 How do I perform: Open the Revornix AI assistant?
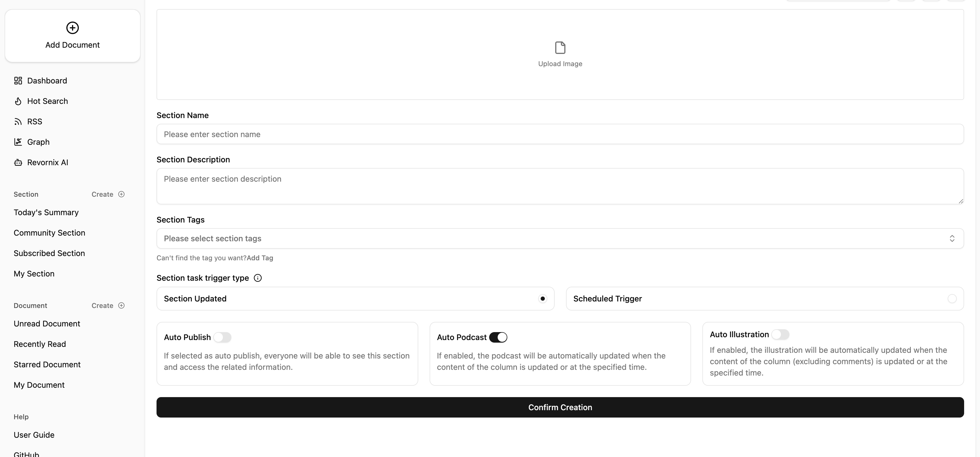pyautogui.click(x=47, y=163)
